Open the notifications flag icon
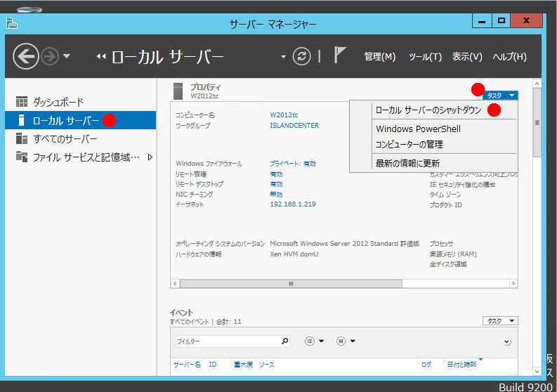Viewport: 557px width, 392px height. point(339,55)
